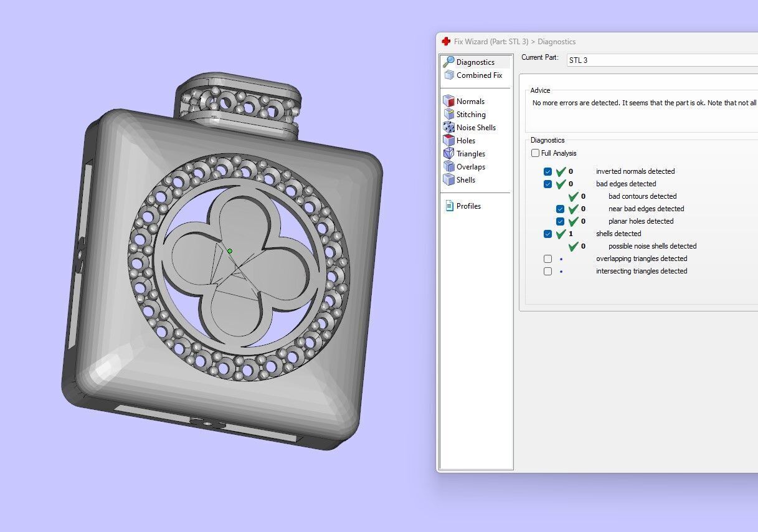
Task: Open the Current Part dropdown showing STL 3
Action: point(662,60)
